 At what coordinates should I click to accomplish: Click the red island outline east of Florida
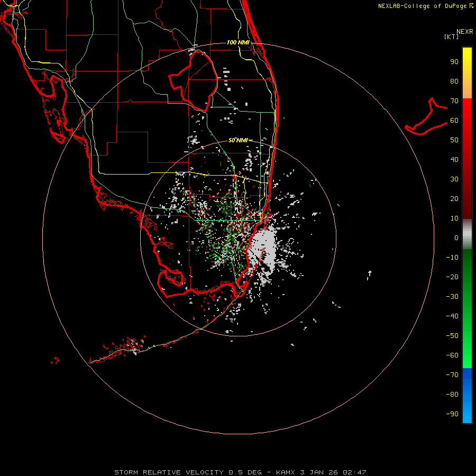click(x=426, y=116)
